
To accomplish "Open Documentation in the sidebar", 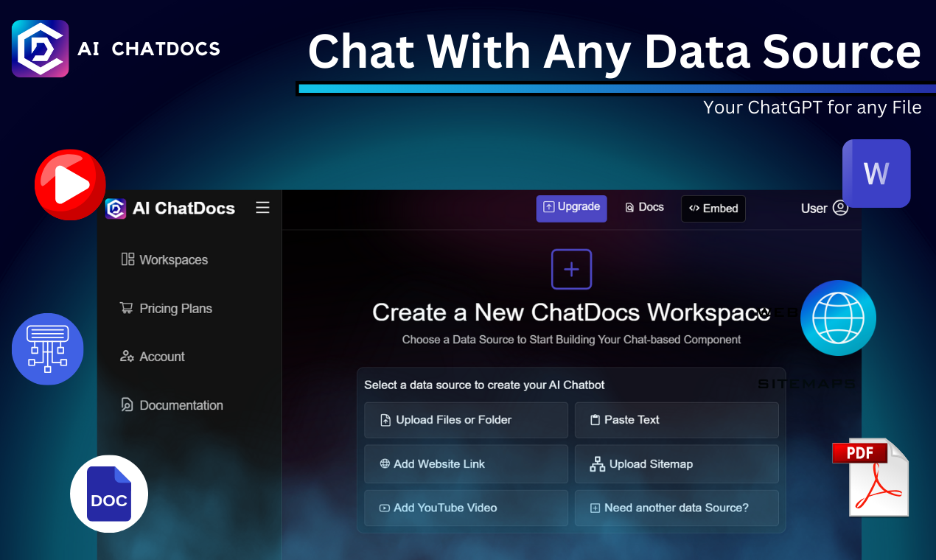I will [x=171, y=405].
